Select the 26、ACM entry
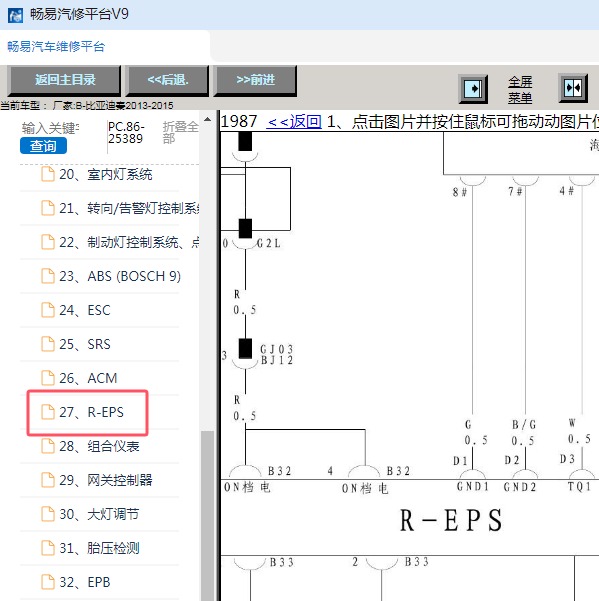 tap(88, 378)
